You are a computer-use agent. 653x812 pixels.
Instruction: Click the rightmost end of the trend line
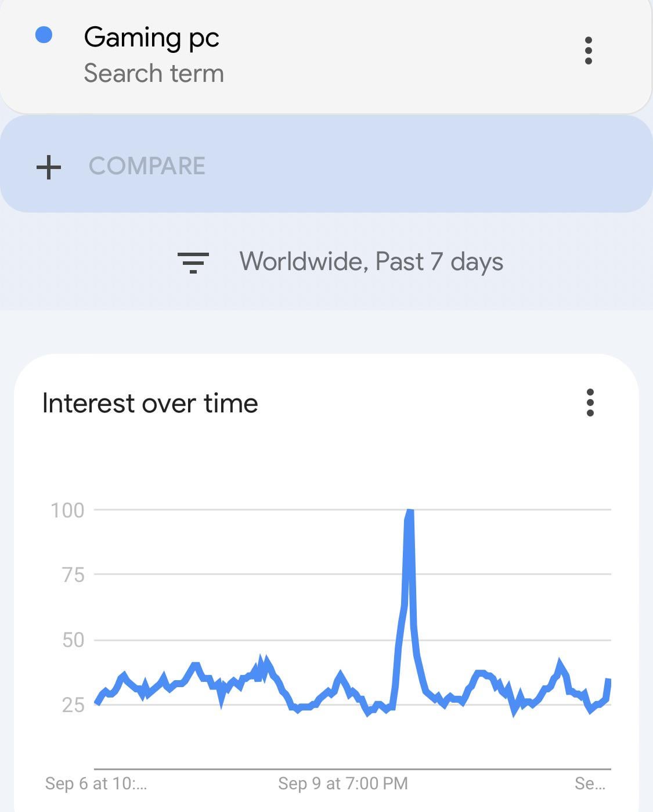pos(609,681)
